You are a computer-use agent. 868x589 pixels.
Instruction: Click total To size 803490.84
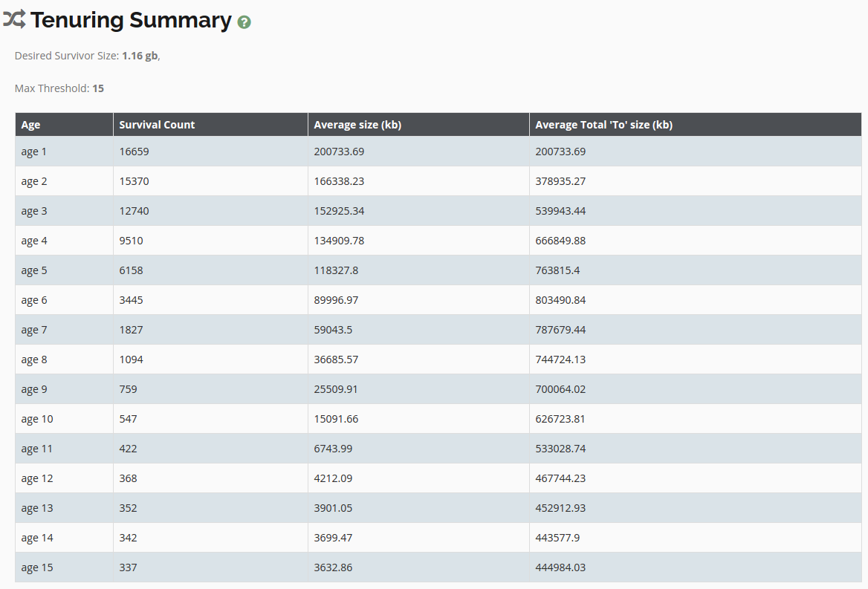pyautogui.click(x=560, y=300)
